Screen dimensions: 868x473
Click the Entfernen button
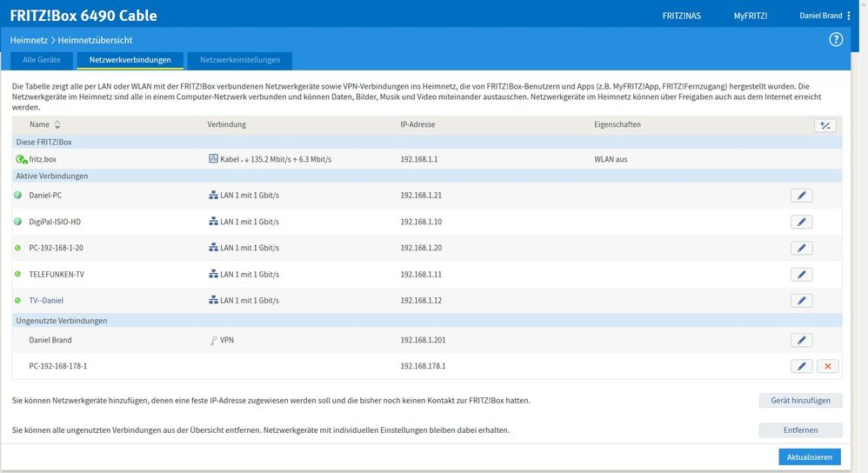800,430
